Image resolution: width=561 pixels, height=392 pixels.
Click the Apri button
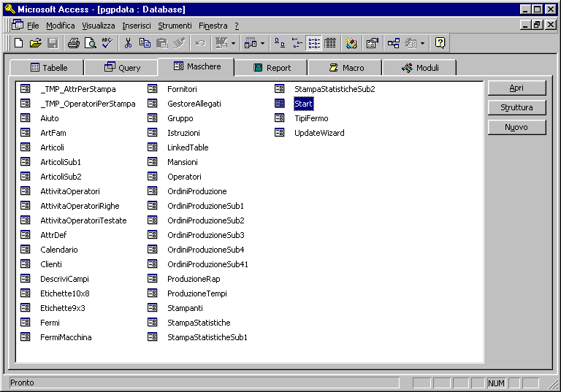pos(516,88)
